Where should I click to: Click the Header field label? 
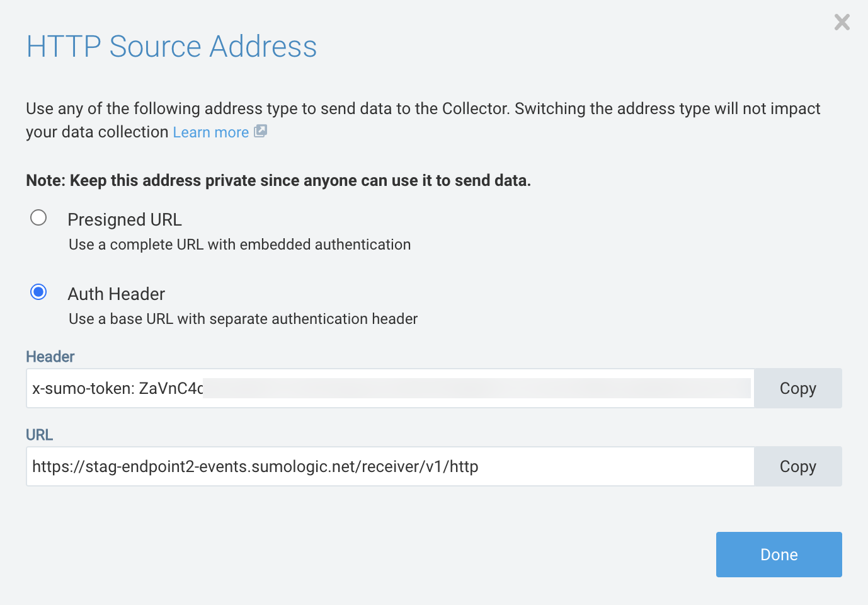pos(50,357)
